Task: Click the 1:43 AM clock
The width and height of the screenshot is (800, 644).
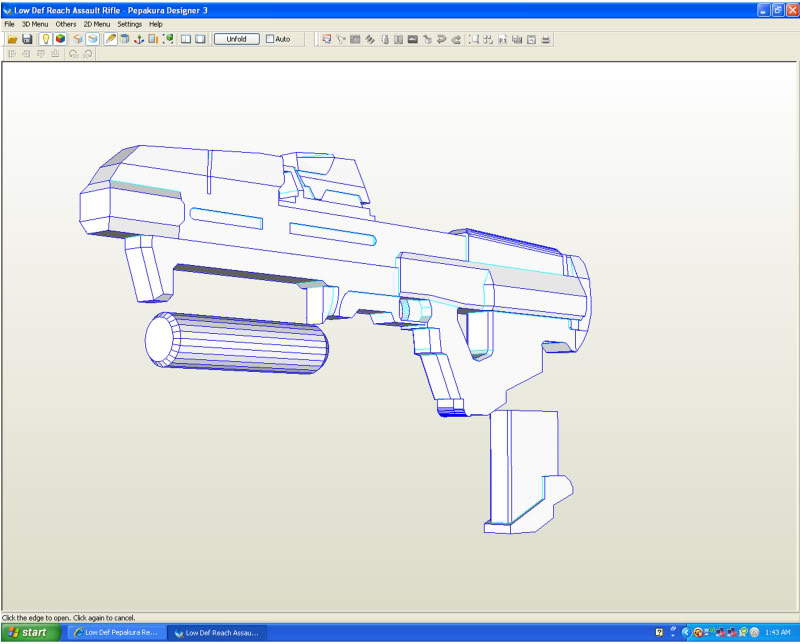Action: (x=778, y=632)
